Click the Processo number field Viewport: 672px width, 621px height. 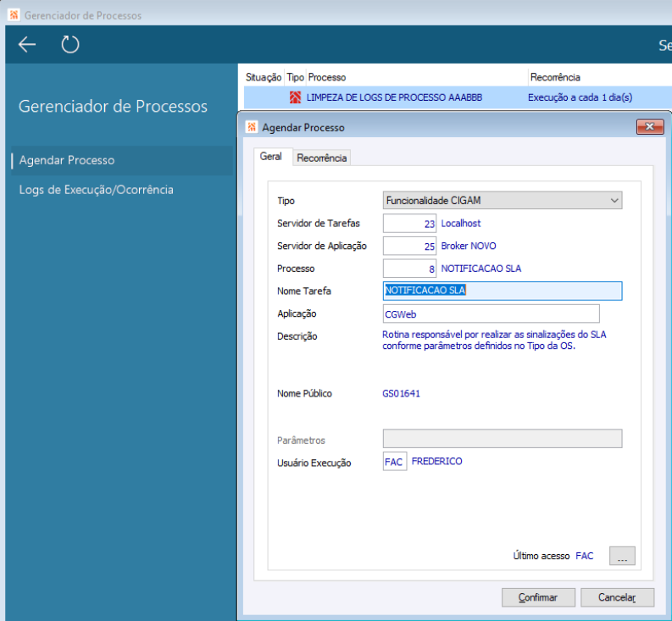coord(409,269)
